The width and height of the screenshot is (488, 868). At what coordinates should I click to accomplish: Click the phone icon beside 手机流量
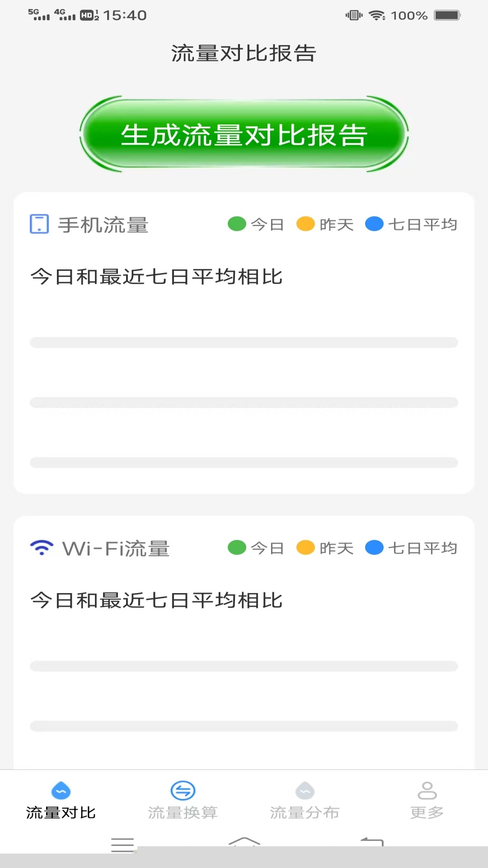(39, 224)
